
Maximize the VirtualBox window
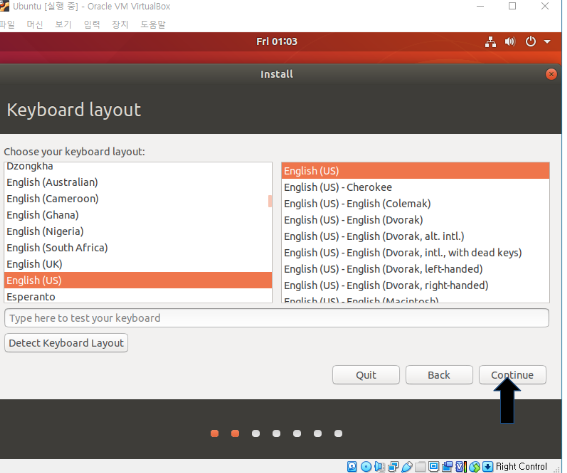[512, 6]
